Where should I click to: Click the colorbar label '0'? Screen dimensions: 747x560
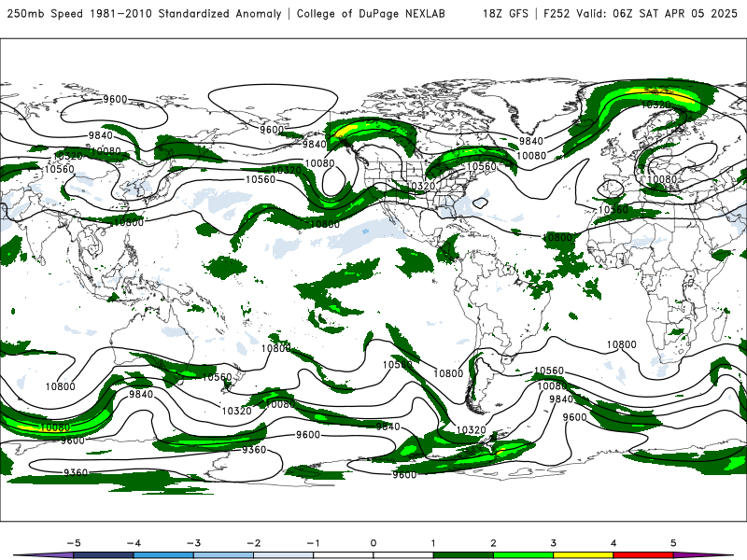tap(373, 543)
